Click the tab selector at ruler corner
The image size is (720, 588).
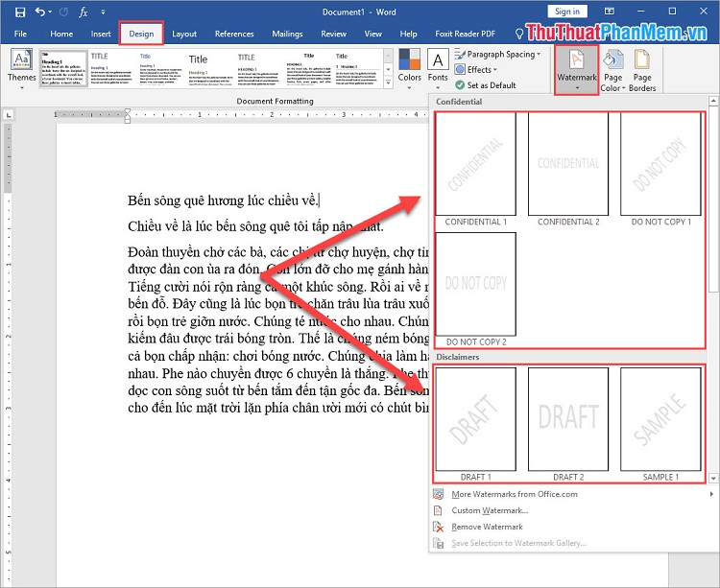tap(8, 115)
